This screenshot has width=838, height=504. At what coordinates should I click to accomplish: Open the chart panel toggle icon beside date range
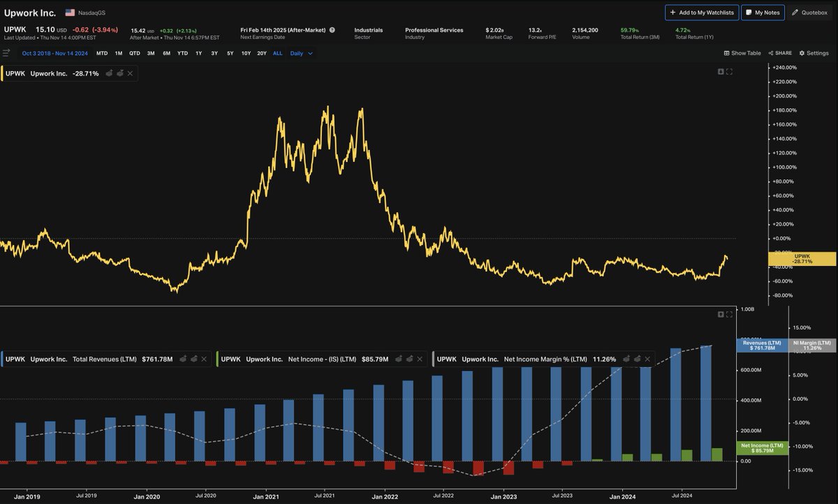click(6, 53)
